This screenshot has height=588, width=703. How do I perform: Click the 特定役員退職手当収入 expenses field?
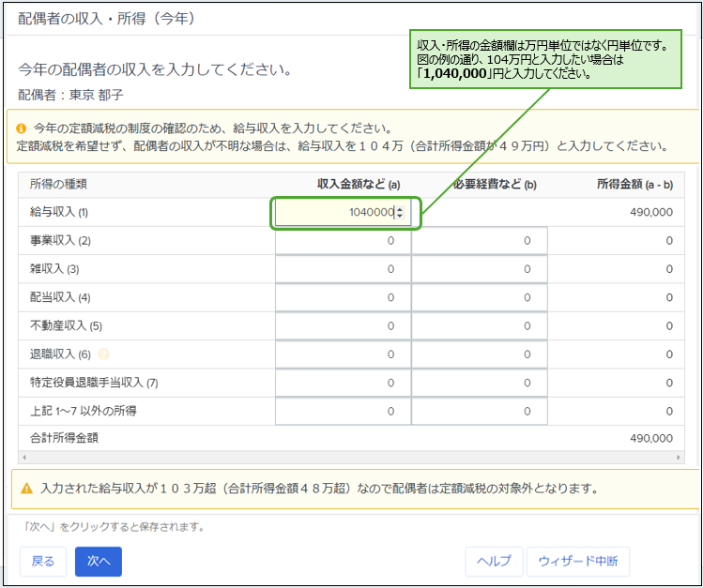pos(479,383)
